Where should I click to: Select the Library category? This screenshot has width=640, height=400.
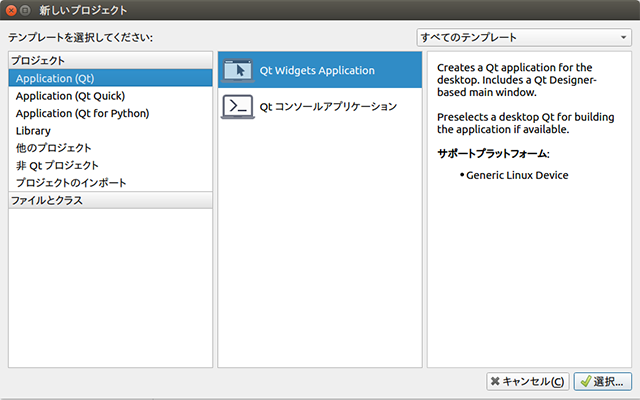110,131
